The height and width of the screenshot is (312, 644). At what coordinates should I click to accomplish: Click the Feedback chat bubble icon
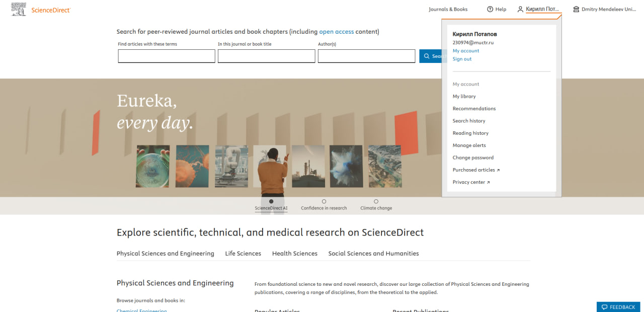pos(604,307)
